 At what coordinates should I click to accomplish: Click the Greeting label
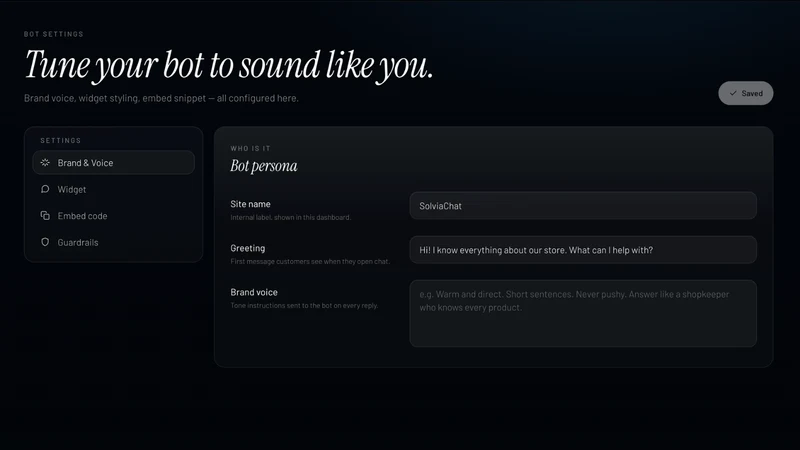[247, 248]
